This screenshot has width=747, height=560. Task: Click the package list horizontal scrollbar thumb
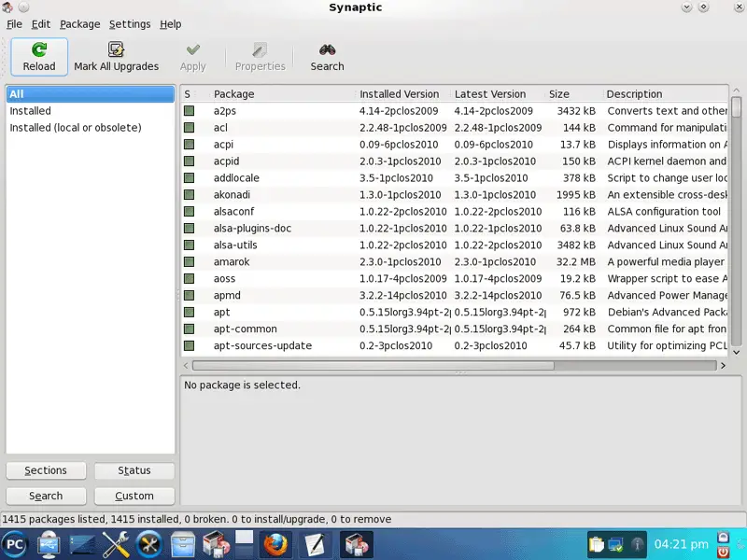point(373,366)
